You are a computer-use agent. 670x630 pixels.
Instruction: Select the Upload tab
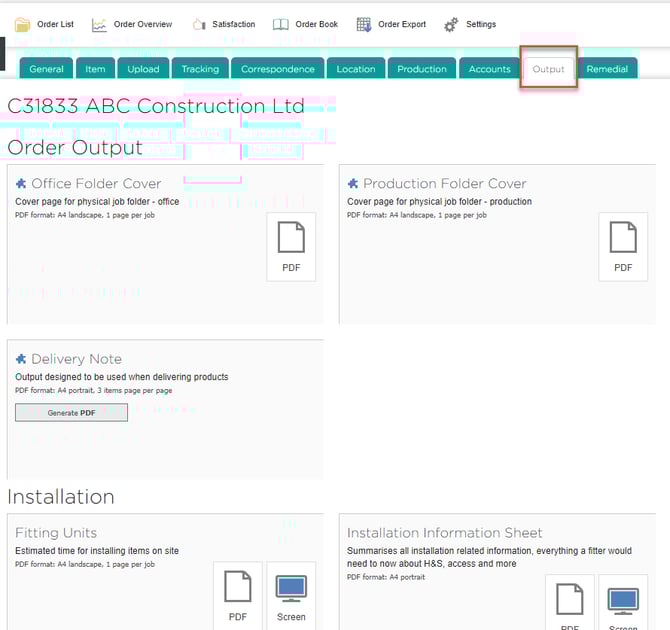tap(143, 69)
